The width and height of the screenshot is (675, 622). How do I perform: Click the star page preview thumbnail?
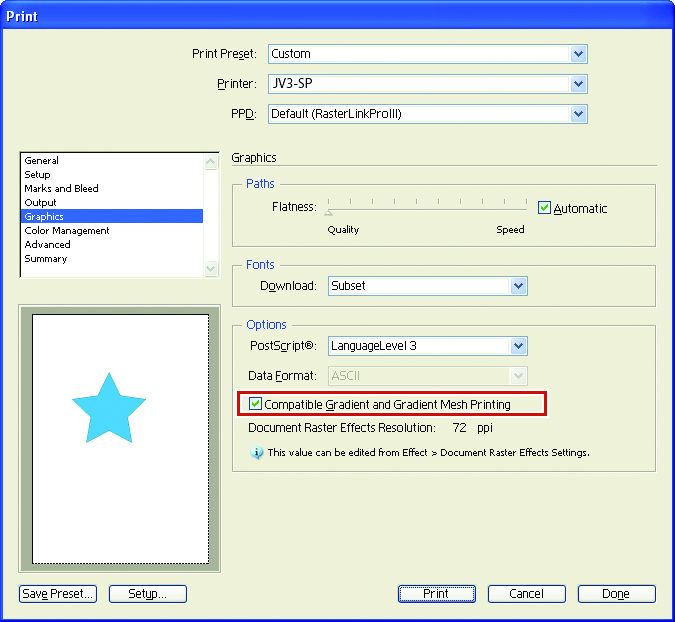click(120, 438)
